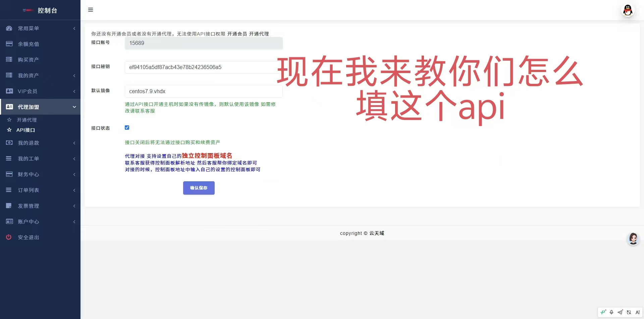Image resolution: width=644 pixels, height=319 pixels.
Task: Open the customer service avatar chat
Action: tap(633, 239)
